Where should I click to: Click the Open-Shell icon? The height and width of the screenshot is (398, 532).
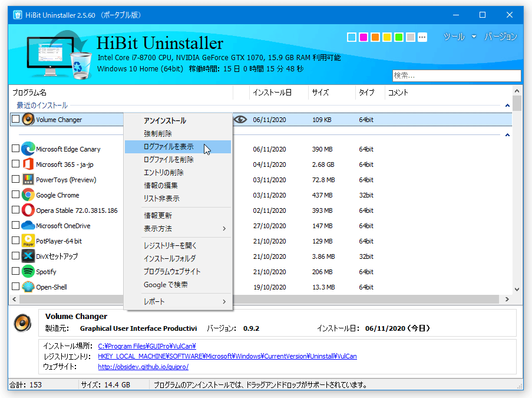(28, 287)
